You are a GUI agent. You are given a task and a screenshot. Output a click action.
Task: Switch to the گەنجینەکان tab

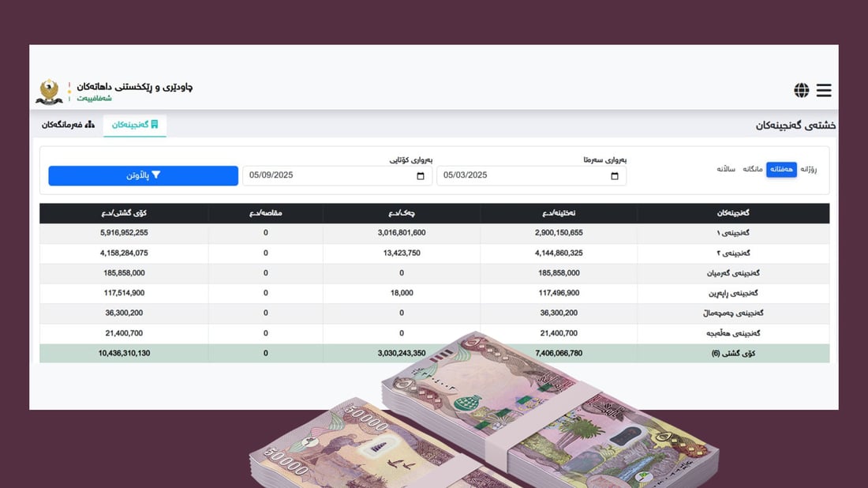(135, 125)
